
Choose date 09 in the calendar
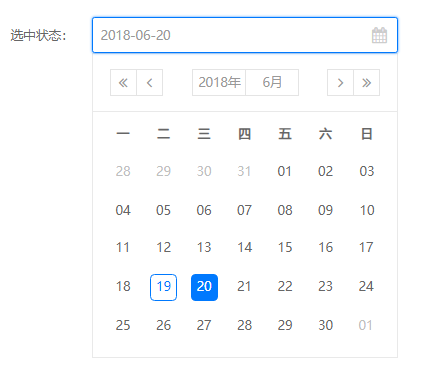(326, 211)
